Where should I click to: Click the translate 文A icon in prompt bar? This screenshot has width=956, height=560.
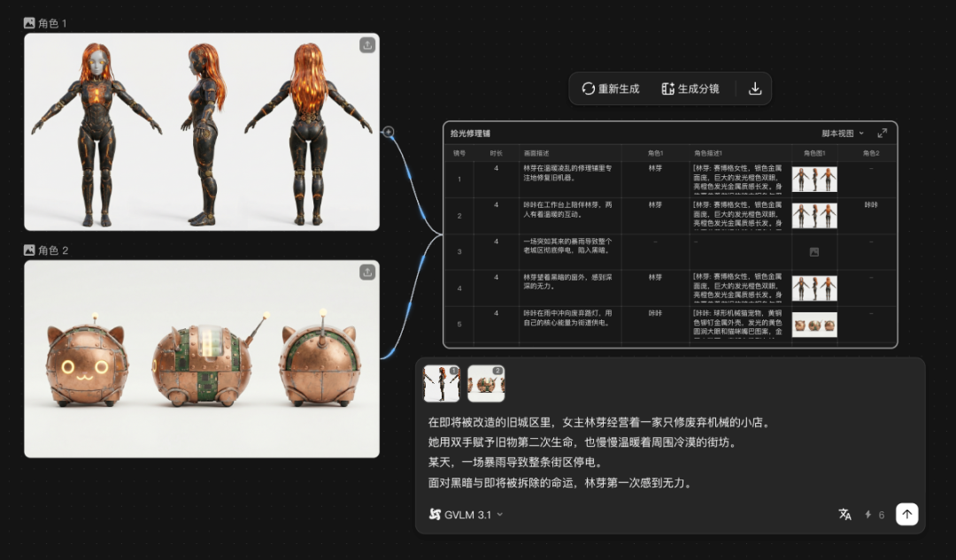844,514
